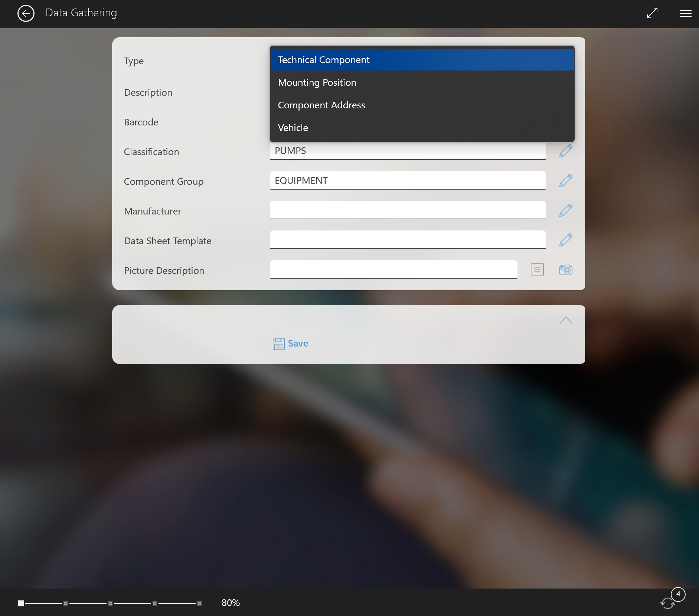Screen dimensions: 699x616
Task: Click the Description field label
Action: tap(148, 93)
